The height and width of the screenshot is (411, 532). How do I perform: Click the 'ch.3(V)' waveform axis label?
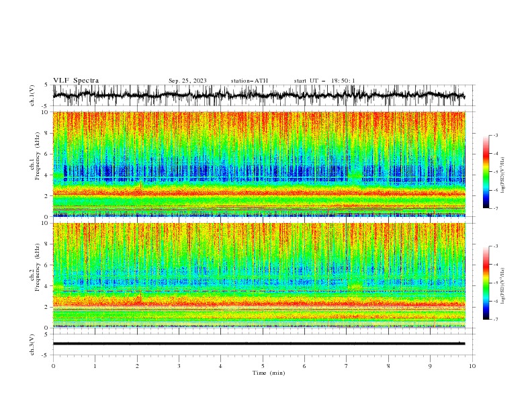pos(32,345)
